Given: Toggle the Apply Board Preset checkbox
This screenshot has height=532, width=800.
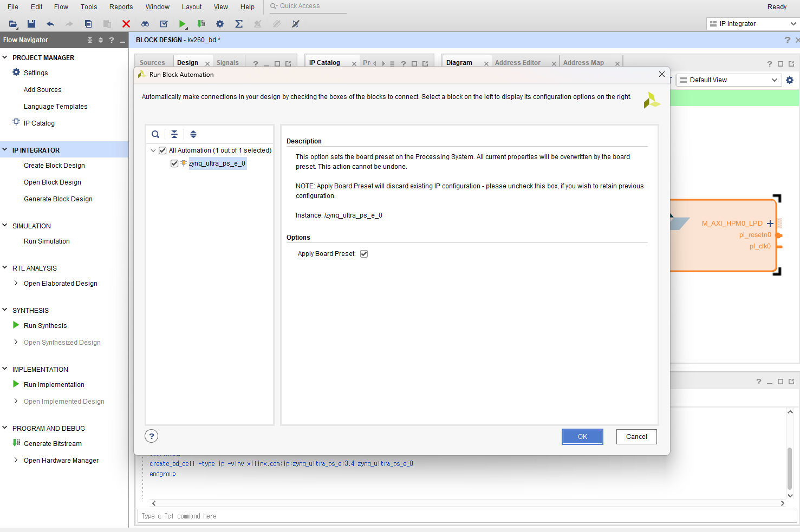Looking at the screenshot, I should pyautogui.click(x=364, y=254).
